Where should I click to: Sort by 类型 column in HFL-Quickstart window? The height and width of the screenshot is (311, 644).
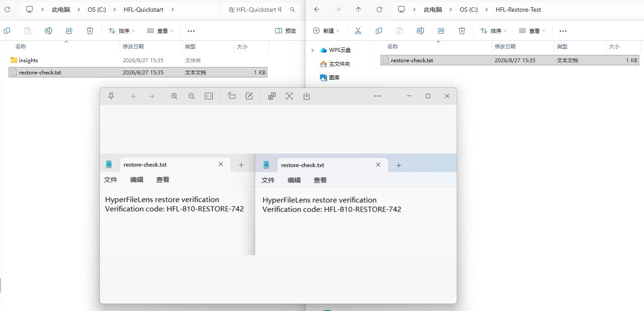coord(190,46)
